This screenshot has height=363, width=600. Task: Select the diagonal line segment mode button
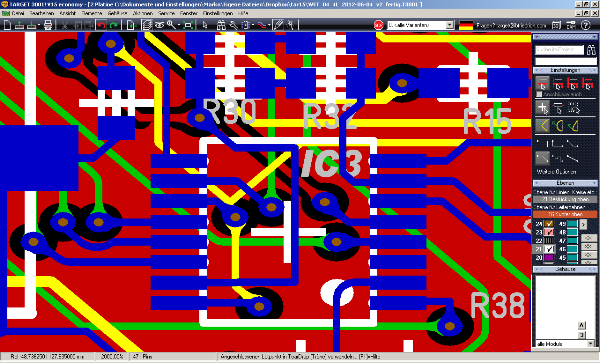pyautogui.click(x=543, y=158)
